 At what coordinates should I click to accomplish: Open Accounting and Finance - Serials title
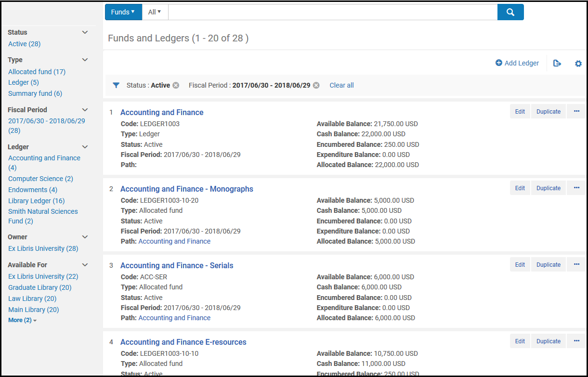click(x=177, y=265)
